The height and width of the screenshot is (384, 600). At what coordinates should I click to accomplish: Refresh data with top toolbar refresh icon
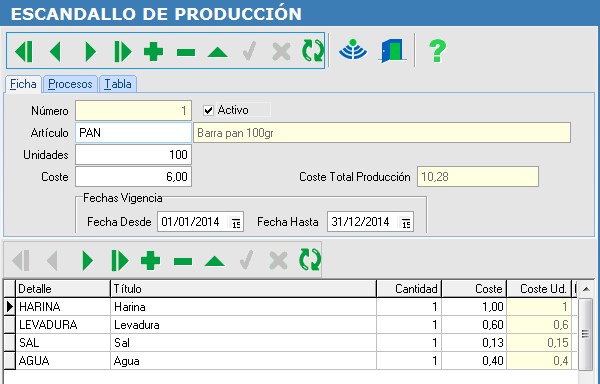313,51
